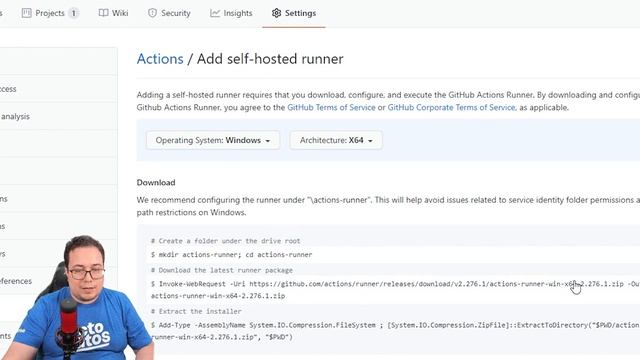Click the Settings gear icon
This screenshot has width=640, height=360.
(x=276, y=13)
